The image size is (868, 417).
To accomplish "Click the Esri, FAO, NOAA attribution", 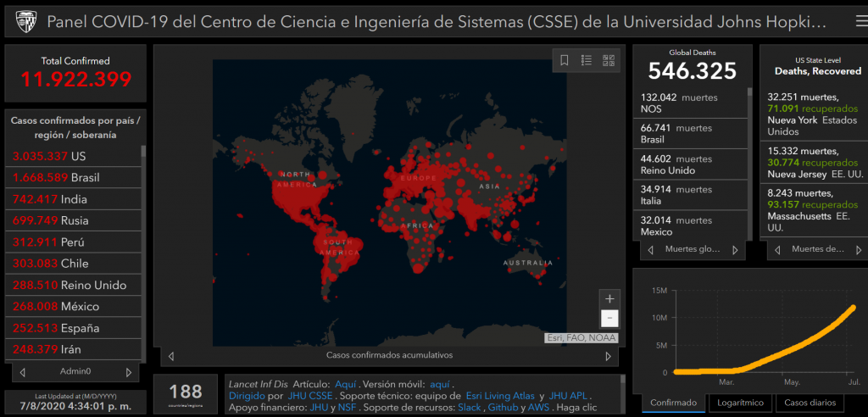I will point(581,338).
